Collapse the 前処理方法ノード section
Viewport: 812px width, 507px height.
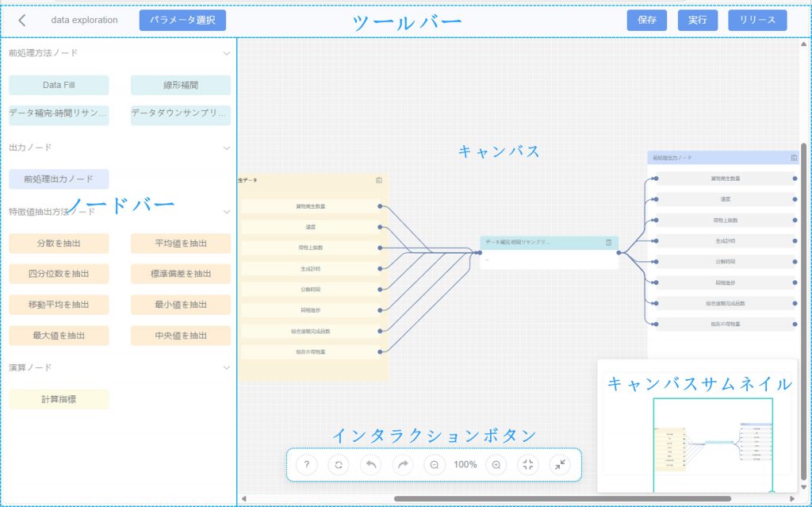(226, 53)
